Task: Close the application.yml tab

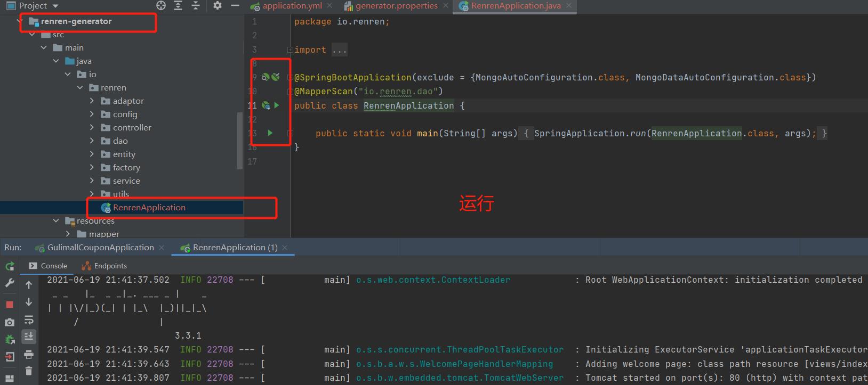Action: pyautogui.click(x=329, y=6)
